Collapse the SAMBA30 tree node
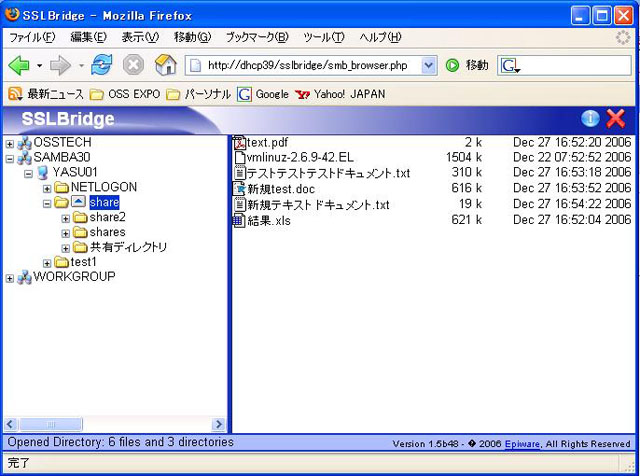This screenshot has width=640, height=476. click(10, 159)
